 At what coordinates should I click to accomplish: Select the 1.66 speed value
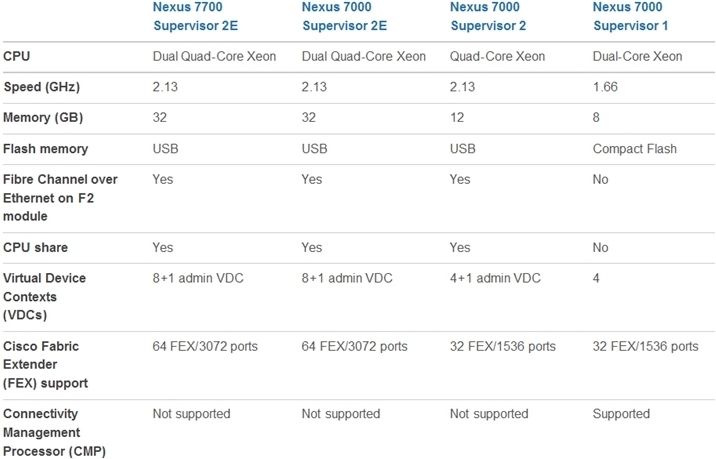605,87
